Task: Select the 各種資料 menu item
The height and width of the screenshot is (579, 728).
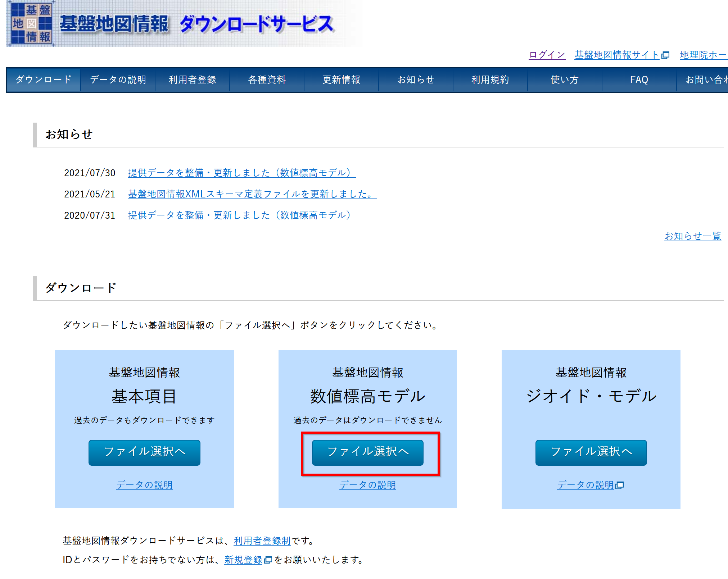Action: tap(267, 79)
